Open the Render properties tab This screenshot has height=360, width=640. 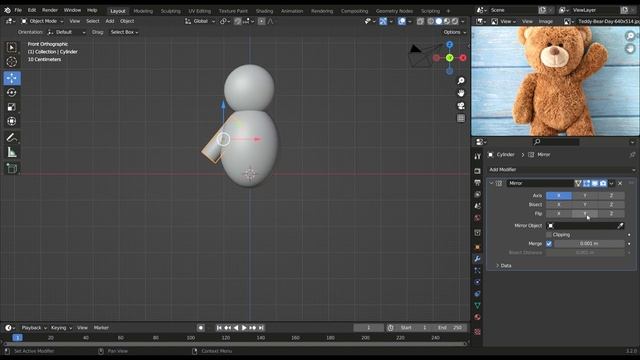pos(477,171)
